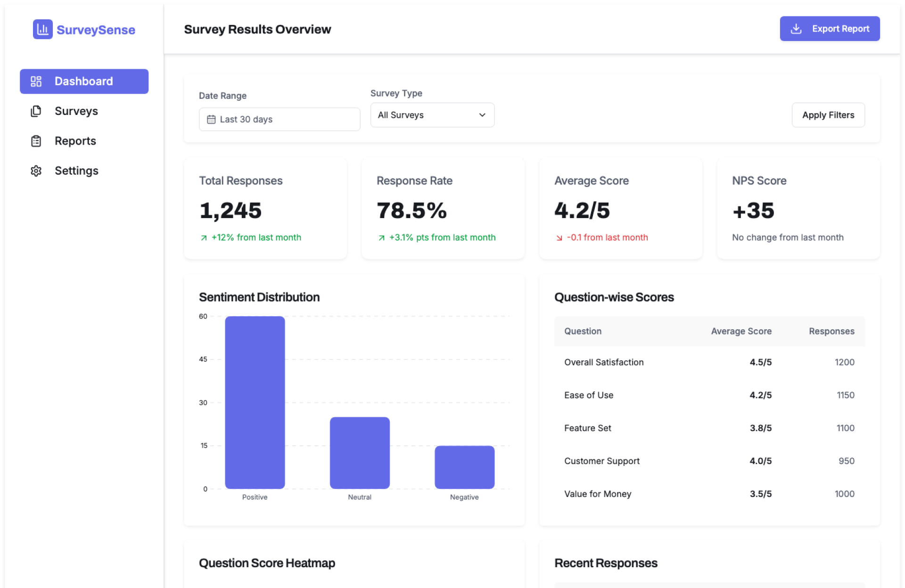This screenshot has width=905, height=588.
Task: Click the SurveySense bar chart logo icon
Action: click(42, 29)
